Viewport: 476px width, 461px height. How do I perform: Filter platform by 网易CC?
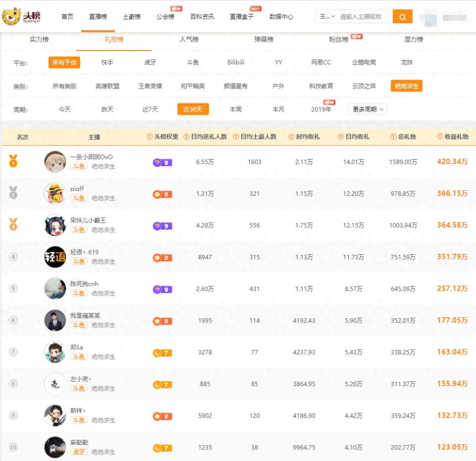tap(321, 62)
